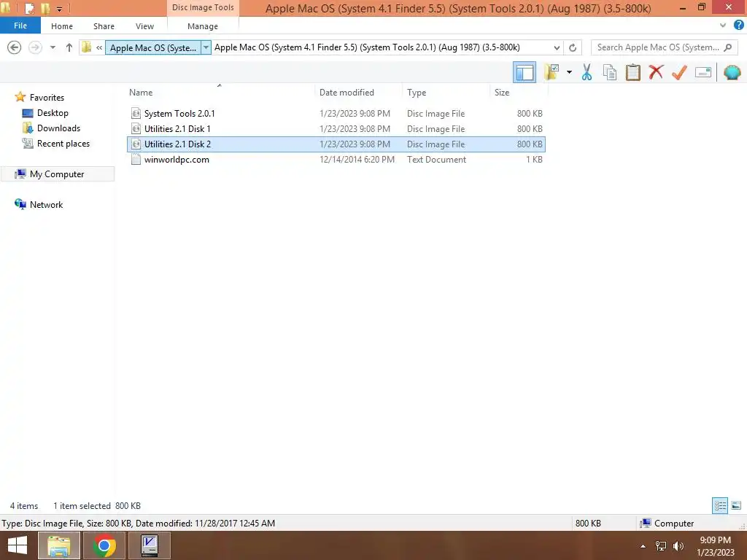Click the Disc Image Tools contextual tab
The width and height of the screenshot is (747, 560).
point(203,7)
